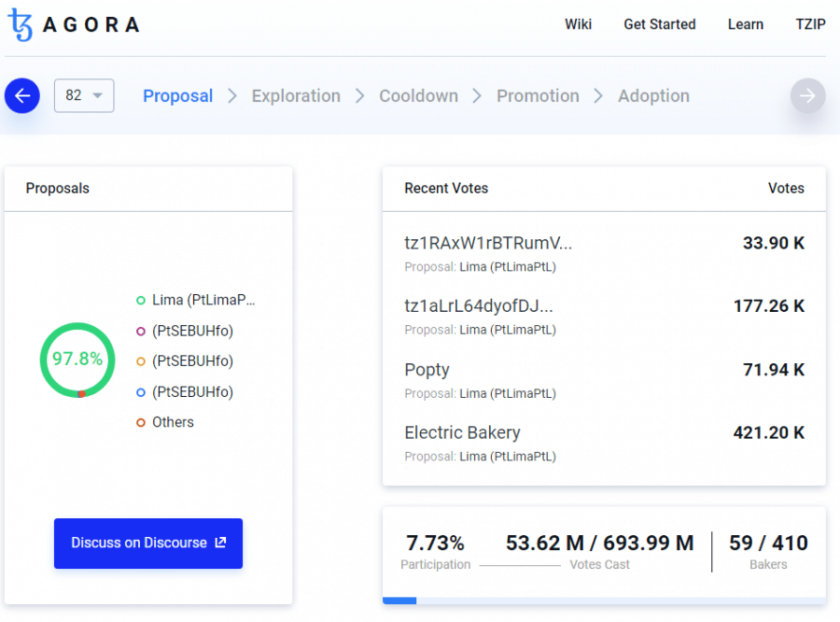Screen dimensions: 840x622
Task: Click the 421.20 K votes value
Action: pyautogui.click(x=769, y=432)
